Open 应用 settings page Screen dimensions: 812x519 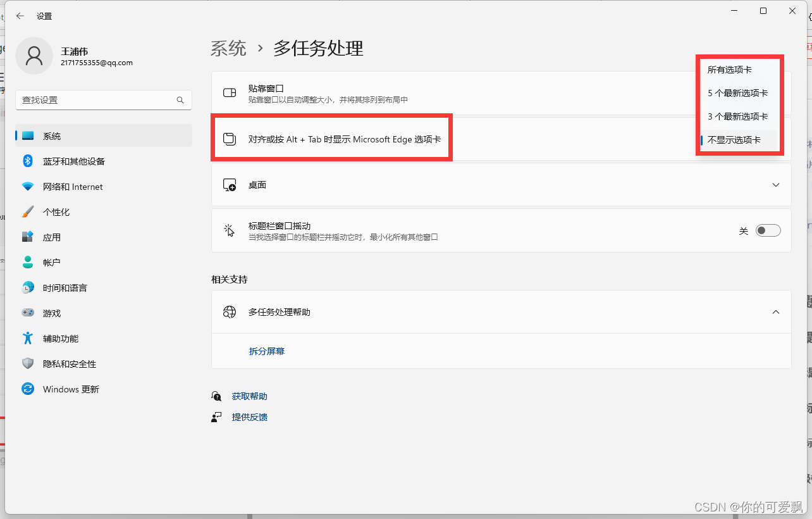click(x=104, y=237)
